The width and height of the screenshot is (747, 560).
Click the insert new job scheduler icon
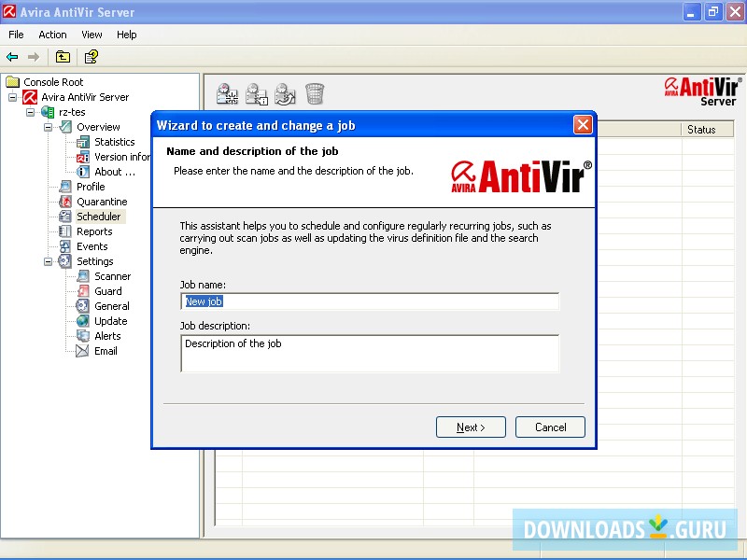(x=227, y=94)
